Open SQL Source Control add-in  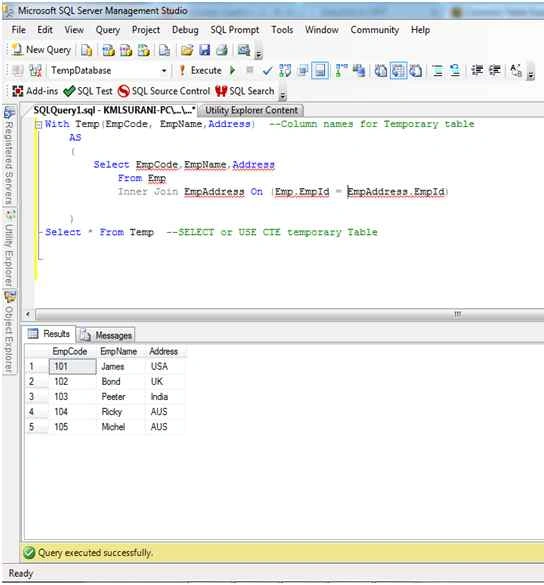pos(164,91)
